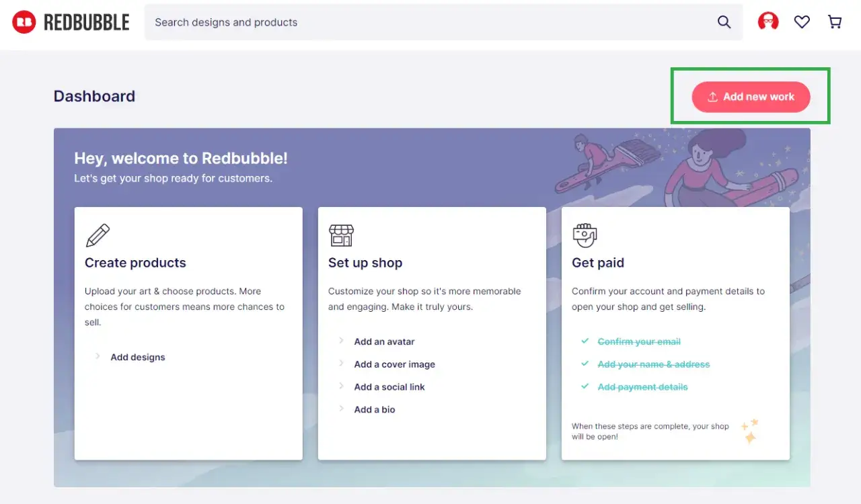
Task: Click the checkmark beside Add your name & address
Action: 585,364
